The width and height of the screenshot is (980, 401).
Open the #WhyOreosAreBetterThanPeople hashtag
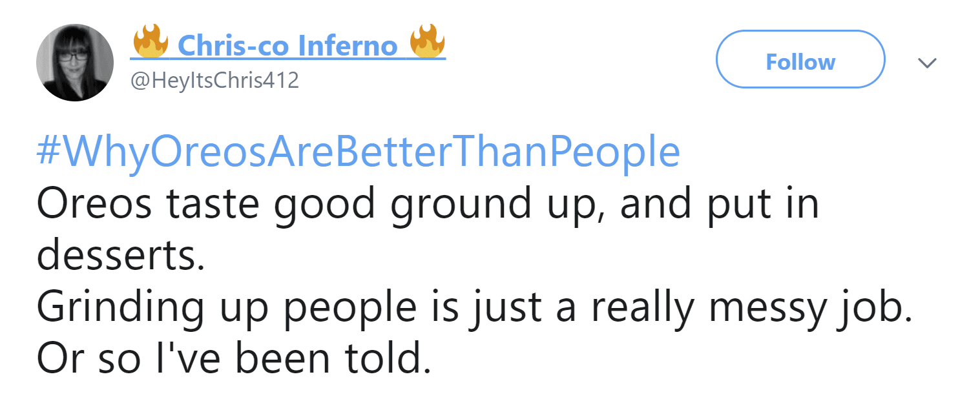358,152
